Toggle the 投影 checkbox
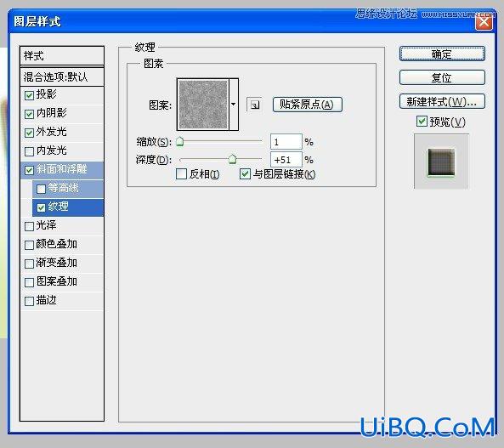504x448 pixels. pos(29,95)
